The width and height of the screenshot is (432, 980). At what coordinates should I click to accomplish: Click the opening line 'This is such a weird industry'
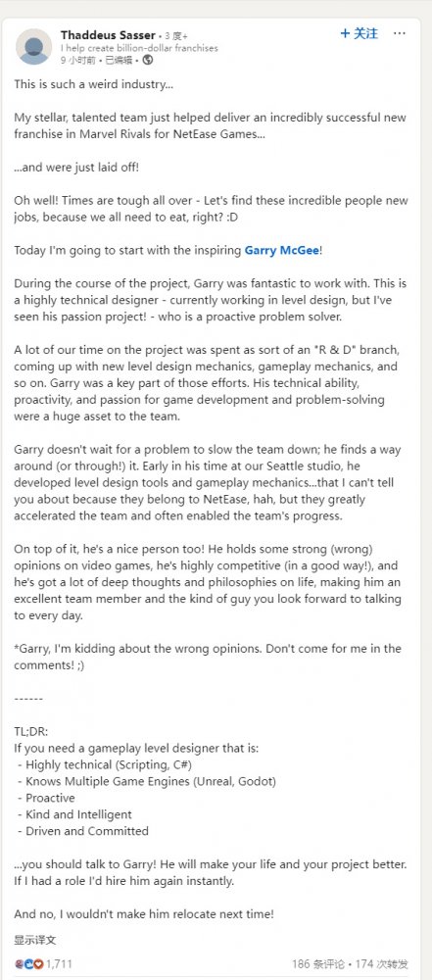tap(94, 84)
